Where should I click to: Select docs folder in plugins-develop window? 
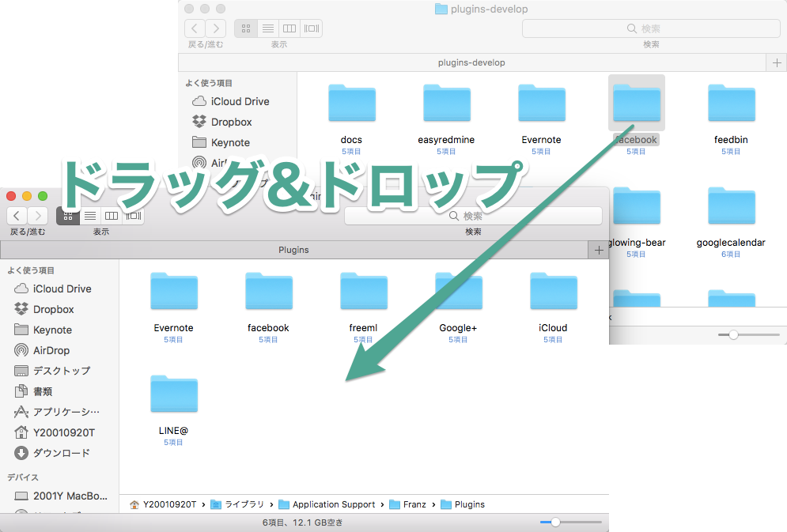(x=352, y=104)
